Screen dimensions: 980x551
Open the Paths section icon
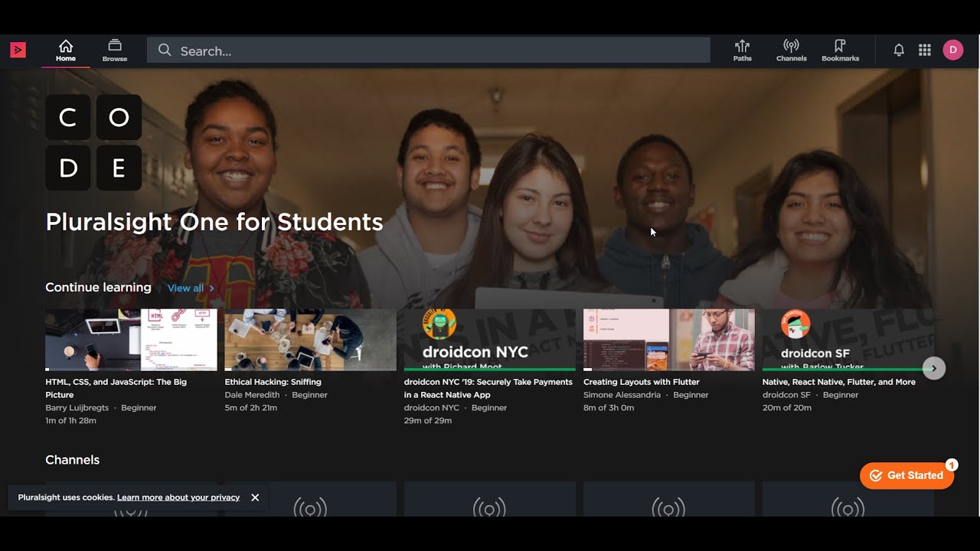tap(742, 49)
